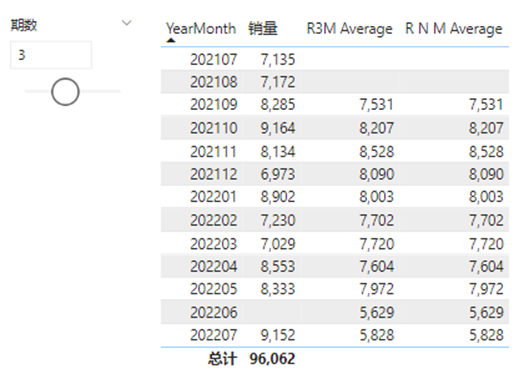This screenshot has height=374, width=524.
Task: Click R3M Average value for 202204
Action: coord(376,266)
